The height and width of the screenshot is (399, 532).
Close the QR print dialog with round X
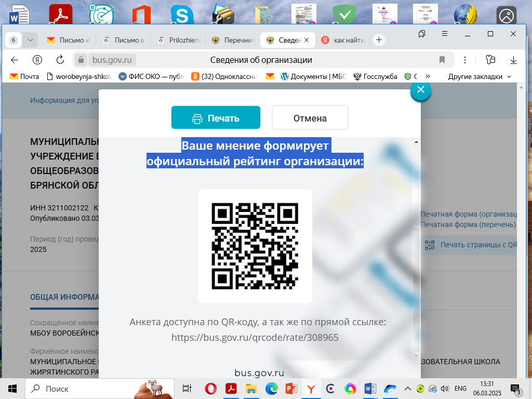[421, 90]
